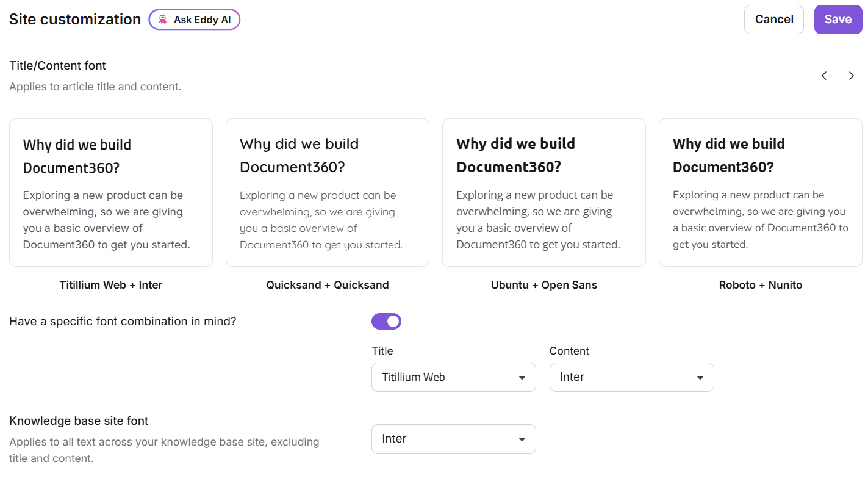
Task: Click the Eddy AI octopus icon
Action: [162, 20]
